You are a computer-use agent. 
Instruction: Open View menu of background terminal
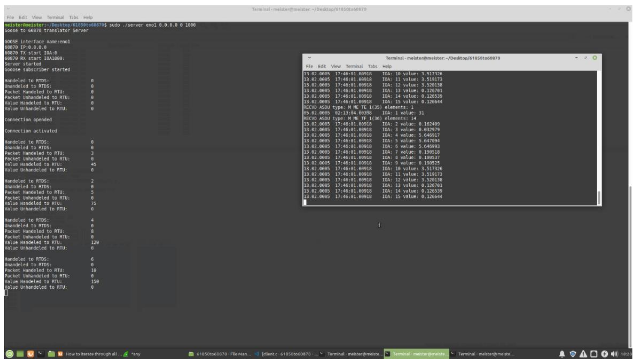(37, 17)
